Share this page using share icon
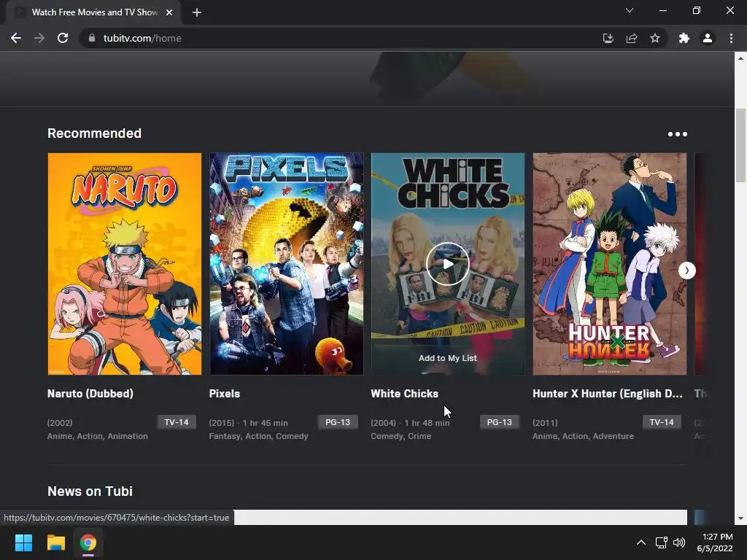 coord(632,38)
